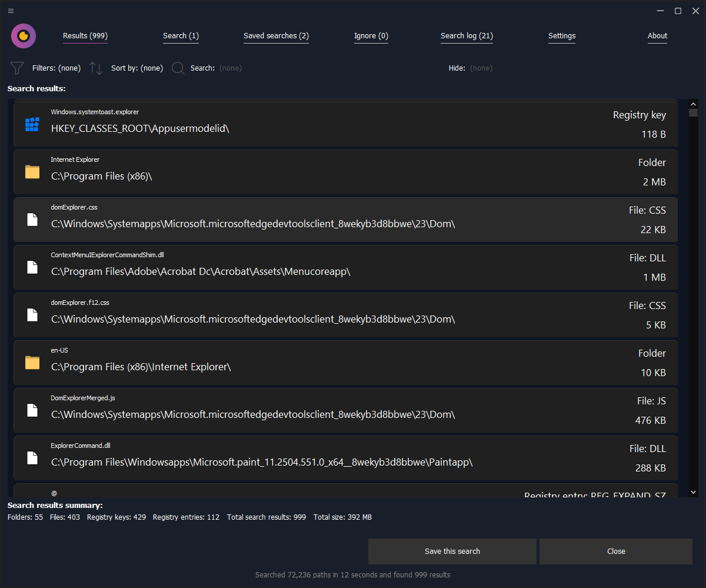Click the scrollbar down arrow
This screenshot has height=588, width=706.
(x=693, y=492)
